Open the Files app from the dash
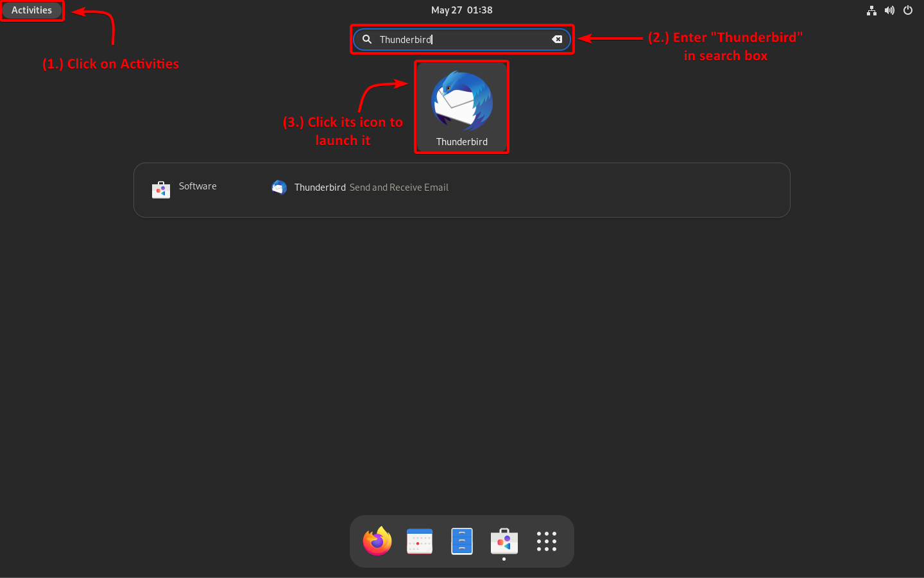Image resolution: width=924 pixels, height=578 pixels. click(461, 541)
